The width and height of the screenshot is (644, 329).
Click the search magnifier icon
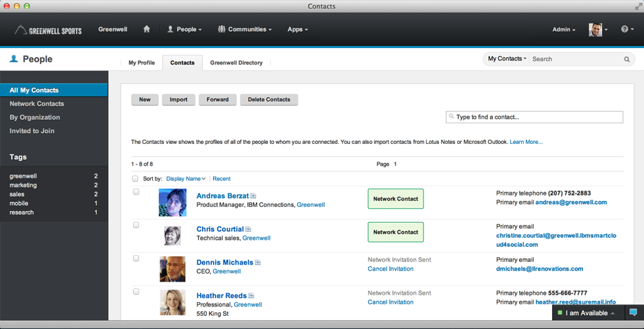click(626, 60)
